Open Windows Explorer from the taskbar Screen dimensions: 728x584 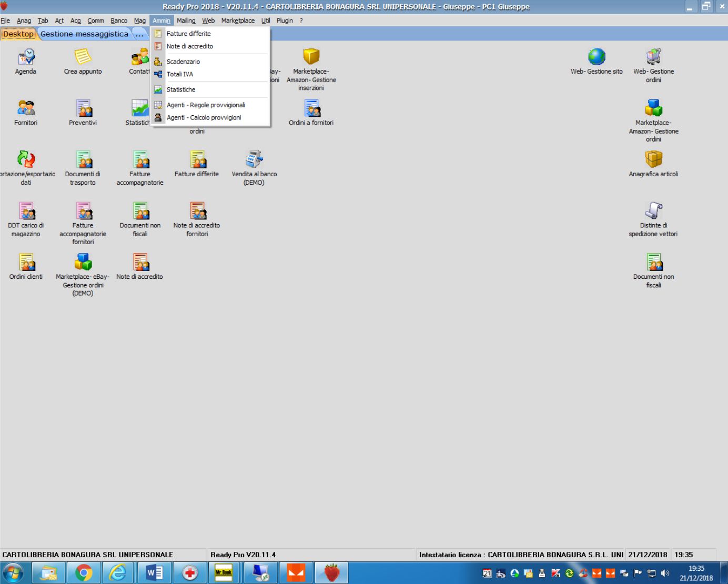[x=48, y=573]
